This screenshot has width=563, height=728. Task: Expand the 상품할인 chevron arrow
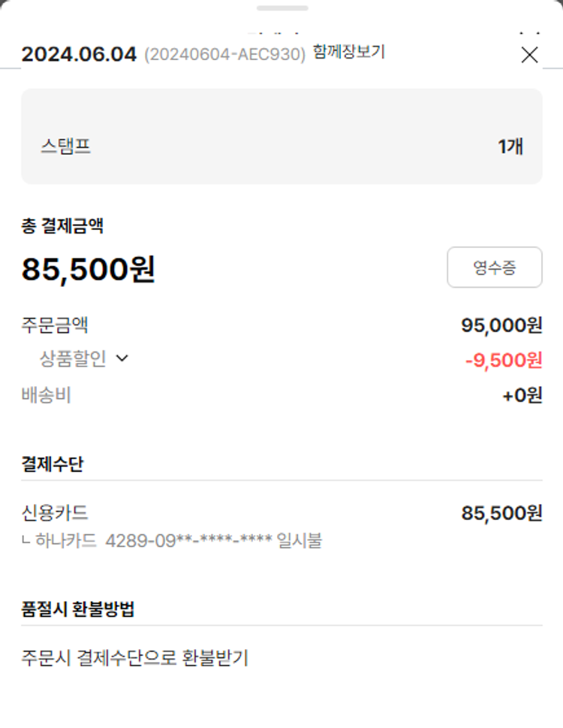122,359
